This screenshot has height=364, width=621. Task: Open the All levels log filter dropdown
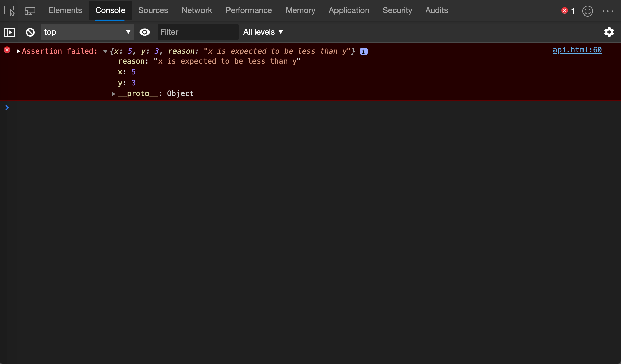click(x=263, y=32)
